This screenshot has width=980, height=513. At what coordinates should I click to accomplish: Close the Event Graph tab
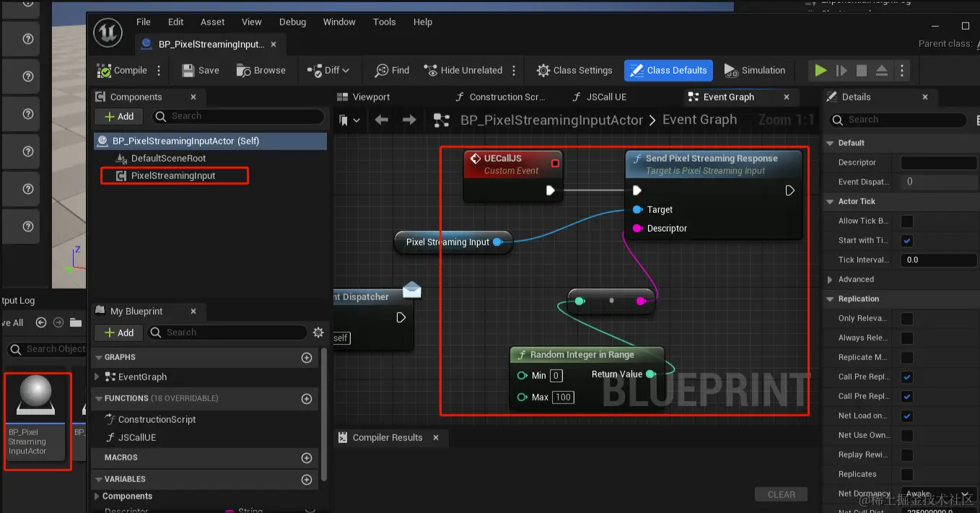(x=787, y=97)
